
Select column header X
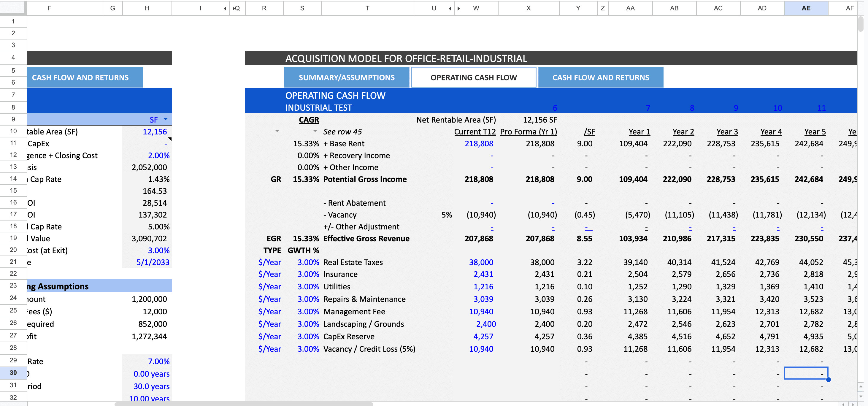[528, 8]
